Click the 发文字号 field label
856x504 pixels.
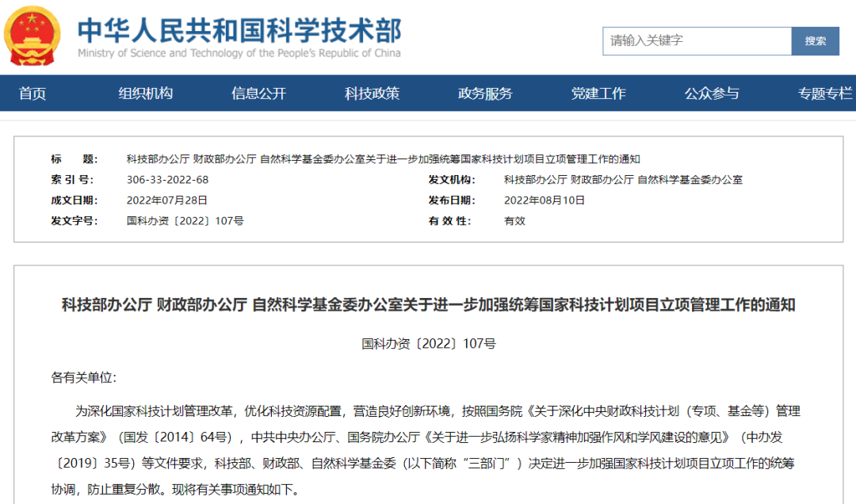point(75,221)
